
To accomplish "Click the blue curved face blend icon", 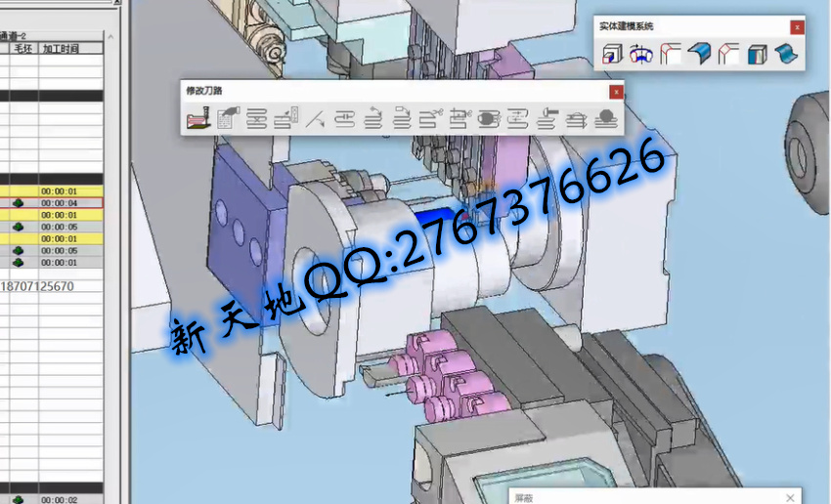I will pos(699,55).
